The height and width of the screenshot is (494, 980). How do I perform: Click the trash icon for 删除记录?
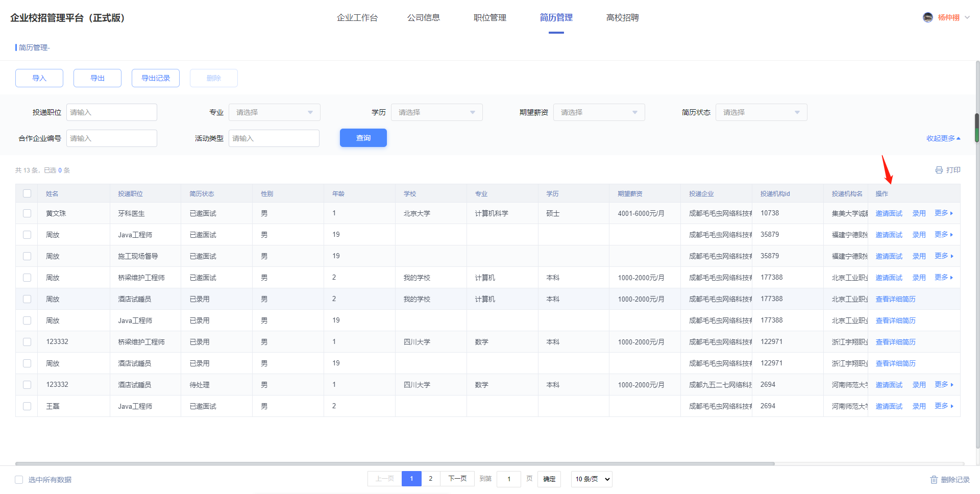pos(934,480)
